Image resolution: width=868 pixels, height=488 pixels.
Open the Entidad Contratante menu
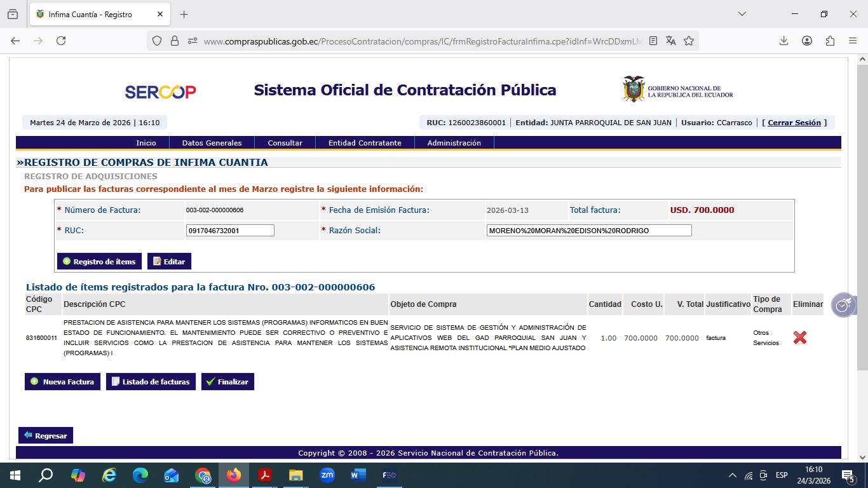[x=365, y=143]
